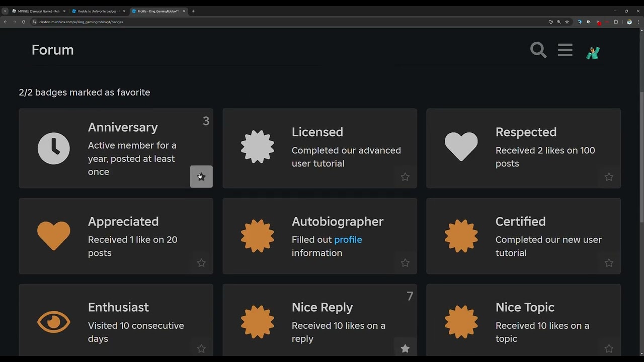Click the profile link in Autobiographer

tap(348, 240)
